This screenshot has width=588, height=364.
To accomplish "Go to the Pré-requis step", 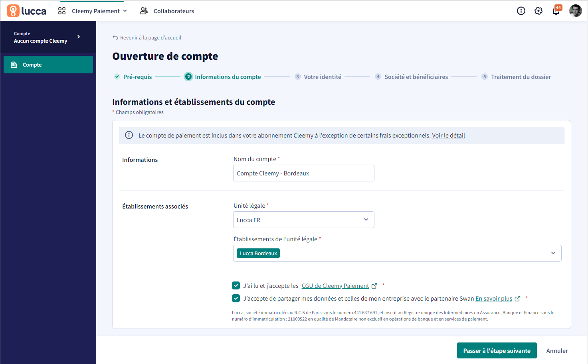I will pos(137,77).
